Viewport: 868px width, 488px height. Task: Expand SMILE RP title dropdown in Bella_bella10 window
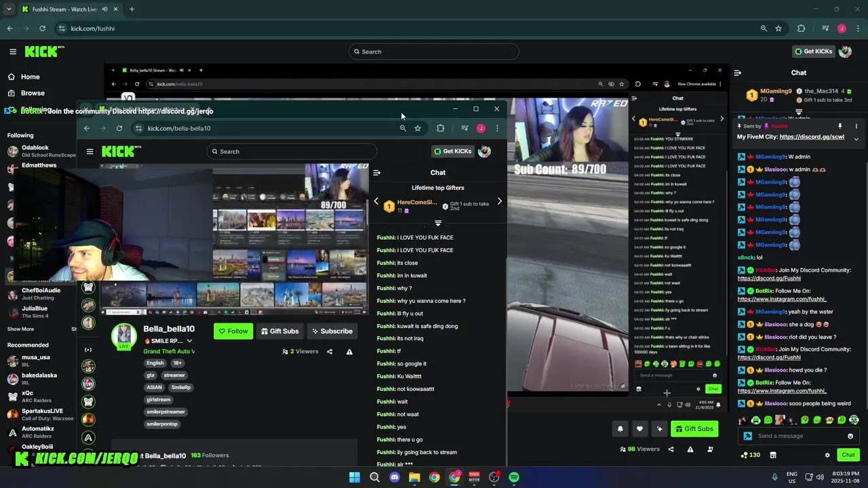189,341
